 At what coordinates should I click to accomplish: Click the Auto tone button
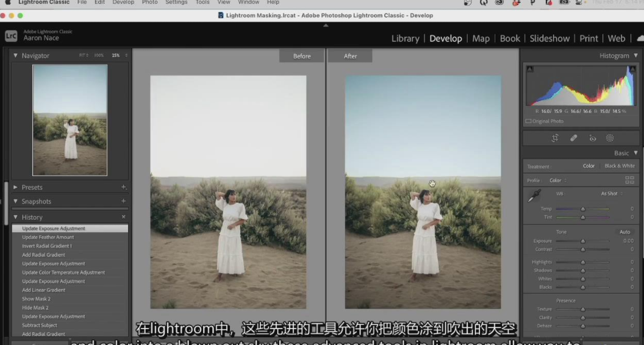click(x=624, y=232)
